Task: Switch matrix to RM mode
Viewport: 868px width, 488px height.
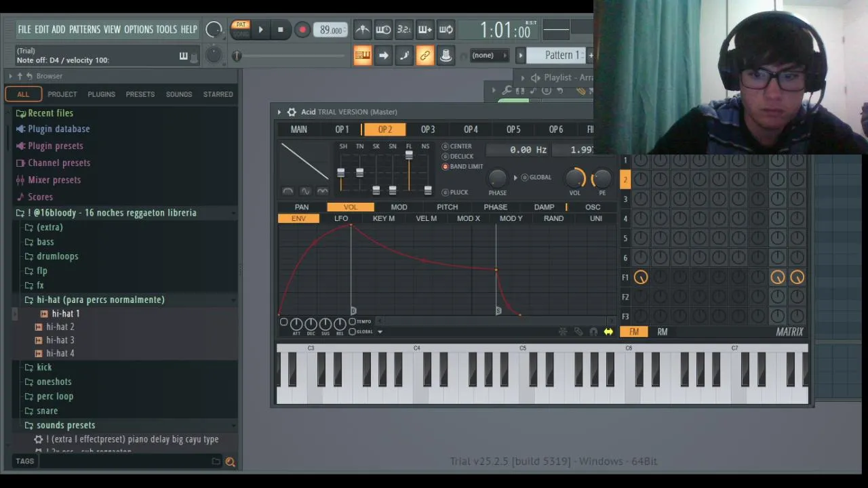Action: 663,332
